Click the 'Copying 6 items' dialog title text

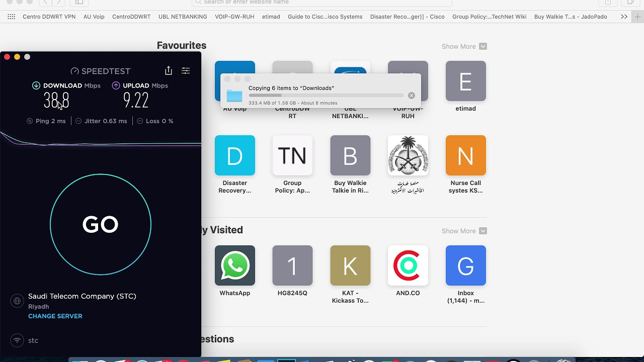coord(291,88)
